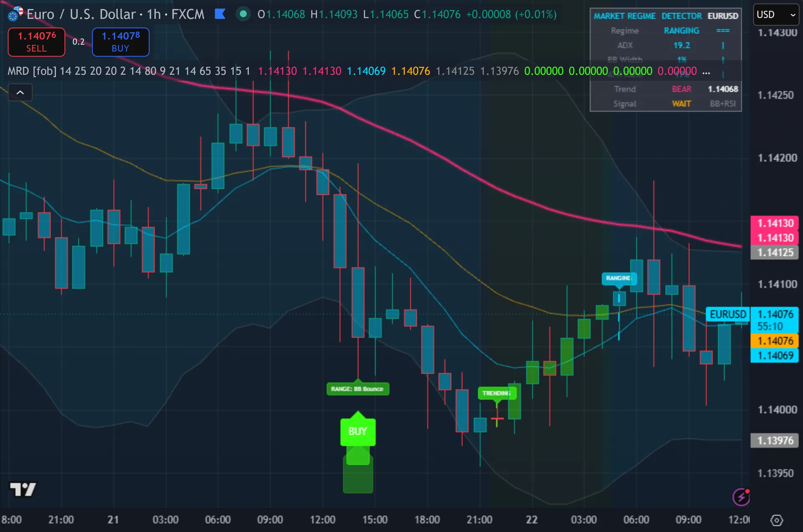Image resolution: width=803 pixels, height=532 pixels.
Task: Click the open price O1.14068 in header
Action: [x=281, y=15]
